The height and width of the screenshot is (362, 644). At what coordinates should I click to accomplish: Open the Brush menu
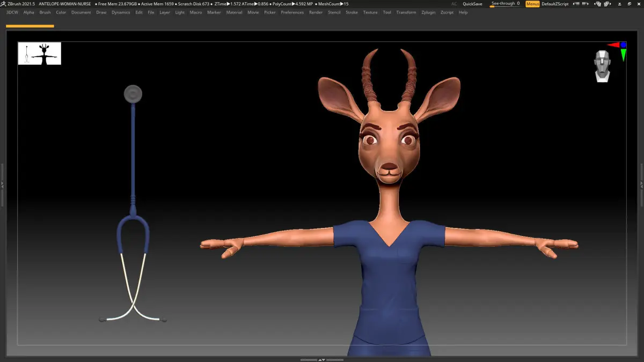(x=45, y=12)
